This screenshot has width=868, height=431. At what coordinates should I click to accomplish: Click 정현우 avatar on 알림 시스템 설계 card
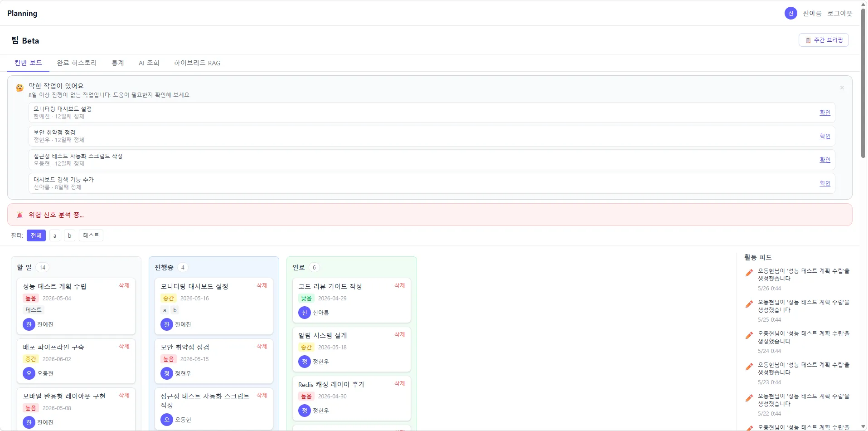coord(305,362)
